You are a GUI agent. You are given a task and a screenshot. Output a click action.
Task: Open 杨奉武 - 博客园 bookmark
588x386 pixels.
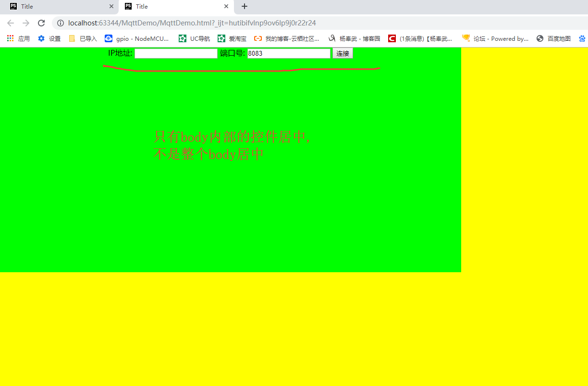tap(354, 39)
